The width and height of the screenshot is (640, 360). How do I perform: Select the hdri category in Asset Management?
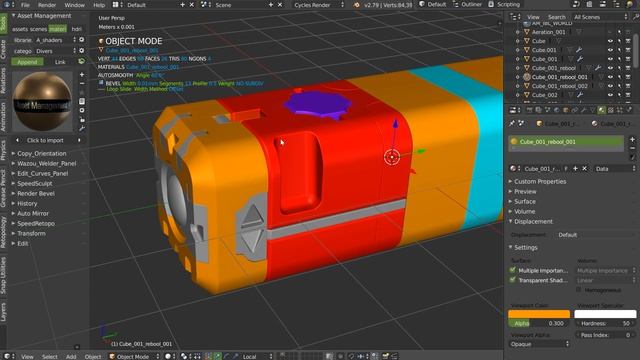coord(77,29)
